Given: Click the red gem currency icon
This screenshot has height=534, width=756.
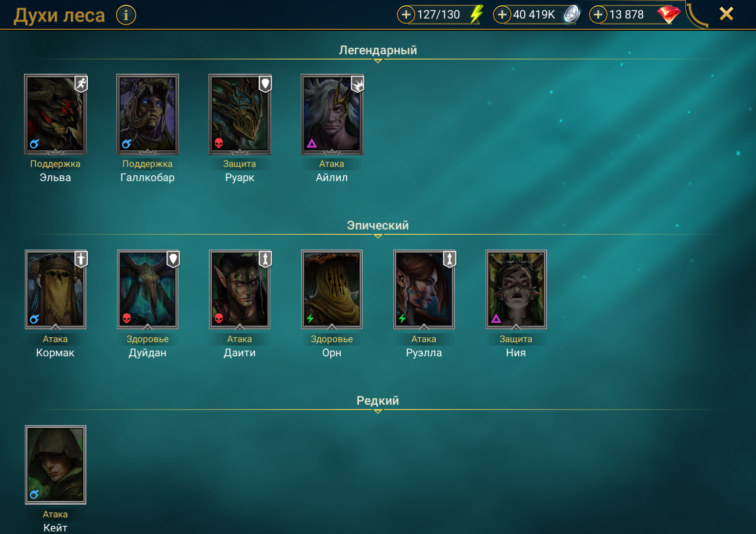Looking at the screenshot, I should point(669,14).
